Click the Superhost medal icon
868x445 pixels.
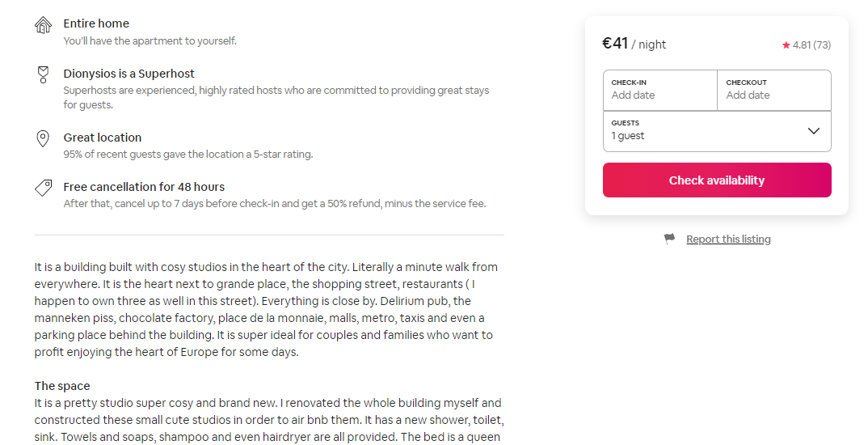coord(43,74)
